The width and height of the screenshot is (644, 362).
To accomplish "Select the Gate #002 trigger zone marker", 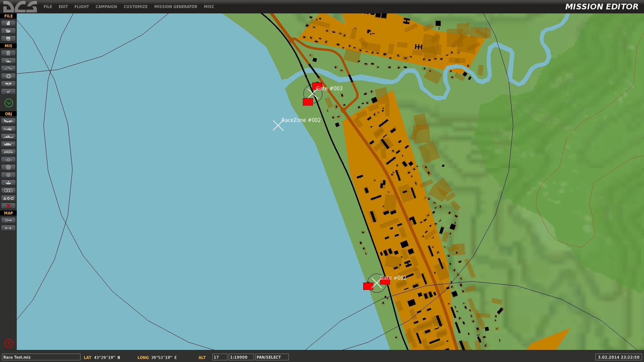I will click(376, 283).
